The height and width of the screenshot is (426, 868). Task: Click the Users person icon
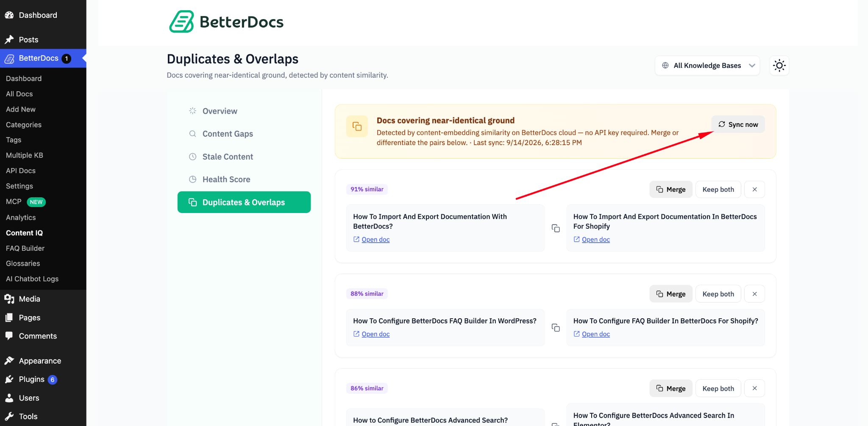[9, 398]
